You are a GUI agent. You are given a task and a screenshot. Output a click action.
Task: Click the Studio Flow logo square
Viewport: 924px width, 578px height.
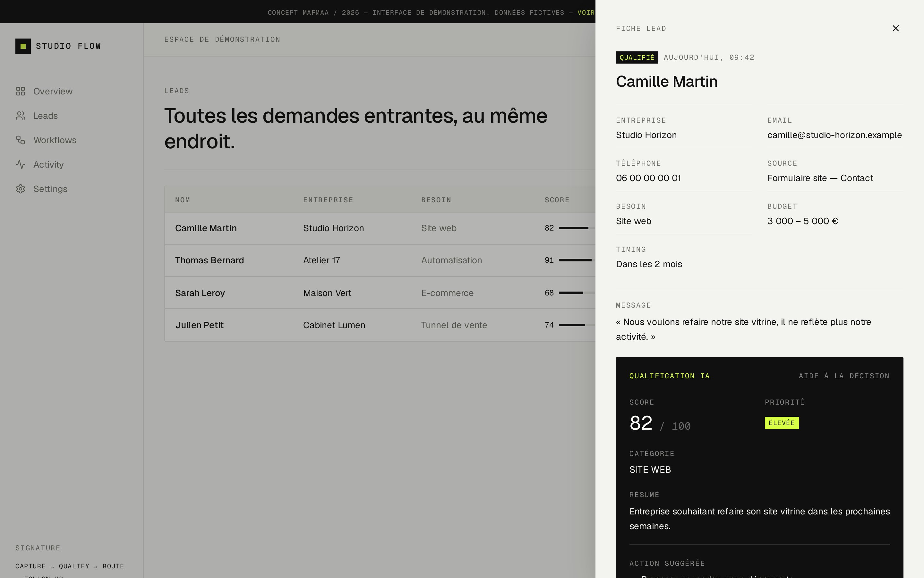[x=23, y=46]
